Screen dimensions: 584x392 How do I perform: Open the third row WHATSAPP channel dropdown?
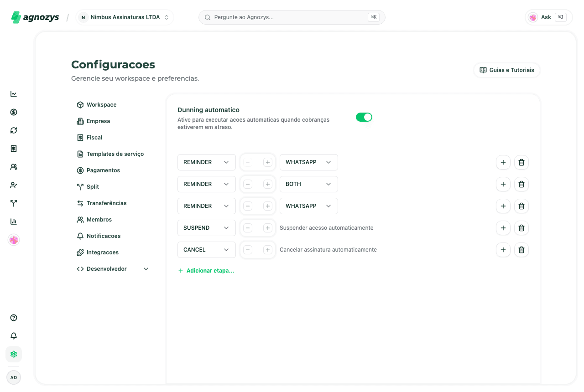pos(309,206)
